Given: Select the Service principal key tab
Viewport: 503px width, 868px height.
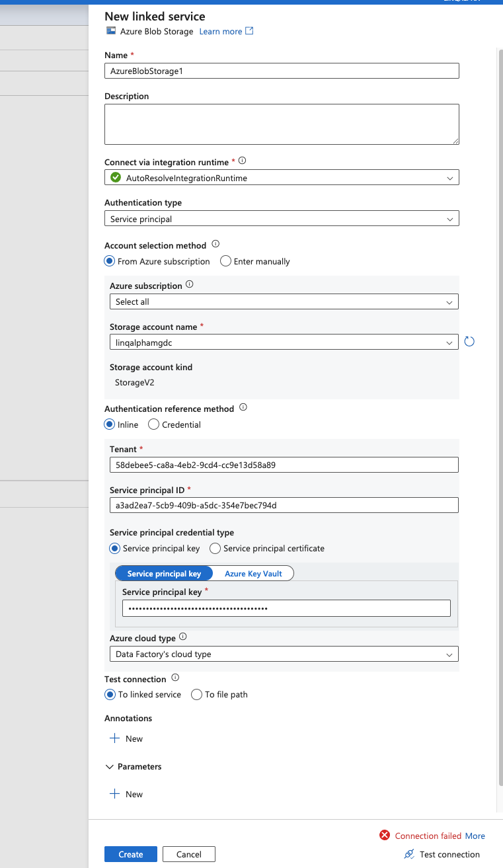Looking at the screenshot, I should pos(164,574).
